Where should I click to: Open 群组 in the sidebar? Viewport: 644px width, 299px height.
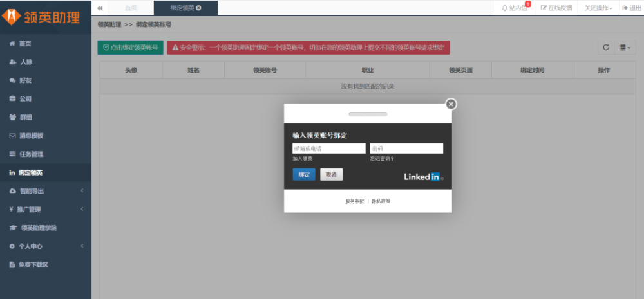click(46, 117)
